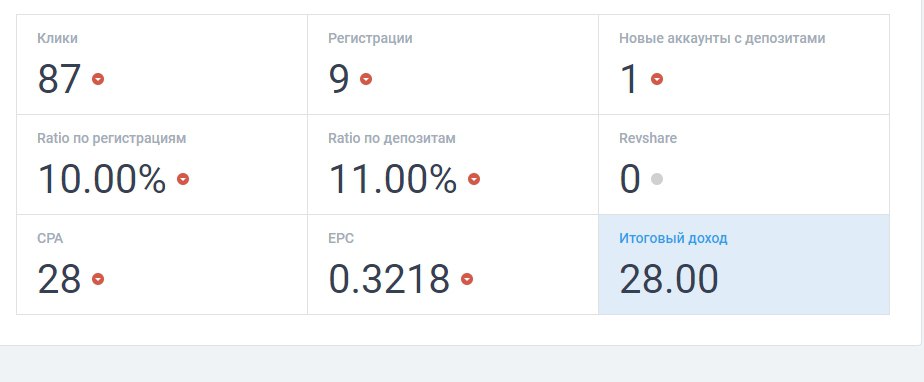924x382 pixels.
Task: Click the new deposit accounts value 1
Action: point(629,79)
